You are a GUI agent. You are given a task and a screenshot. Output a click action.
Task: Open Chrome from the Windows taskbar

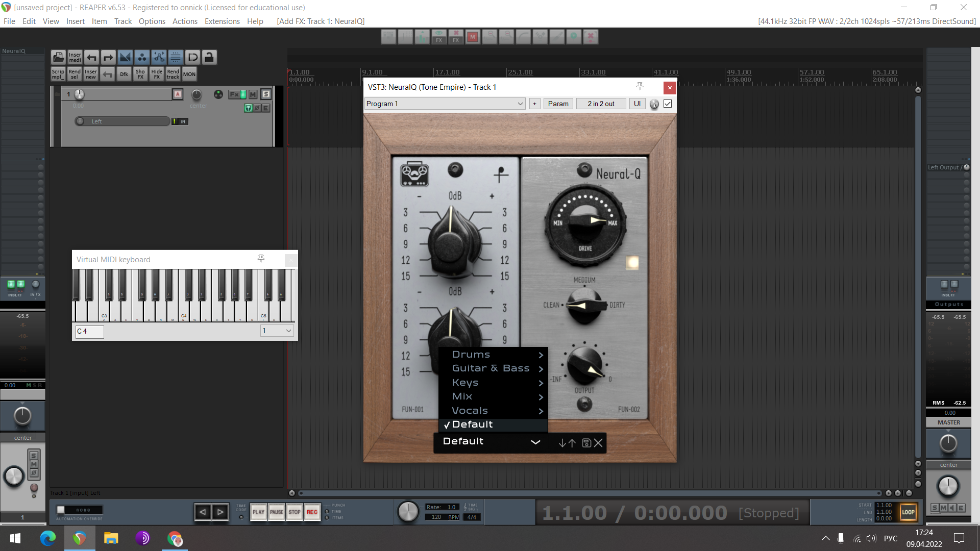tap(175, 538)
